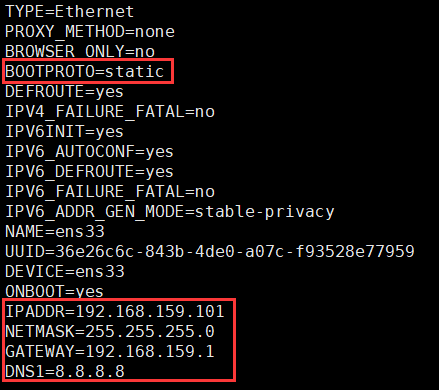Click the TYPE=Ethernet line
The image size is (439, 390).
click(x=69, y=12)
